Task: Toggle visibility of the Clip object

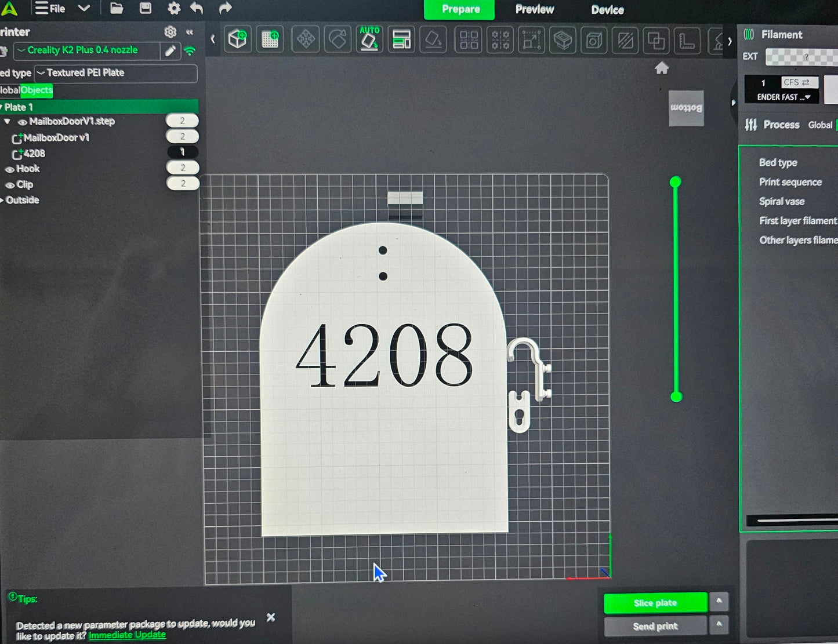Action: click(x=10, y=185)
